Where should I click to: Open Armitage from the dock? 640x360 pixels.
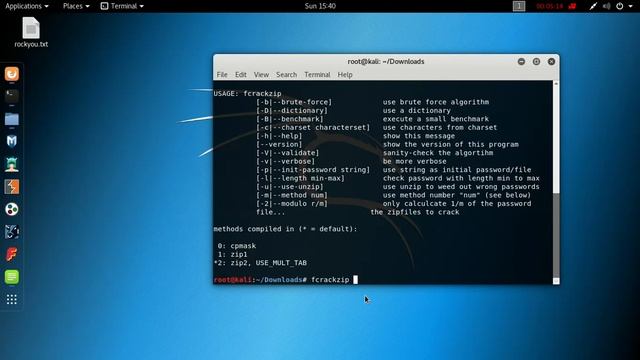[x=12, y=164]
